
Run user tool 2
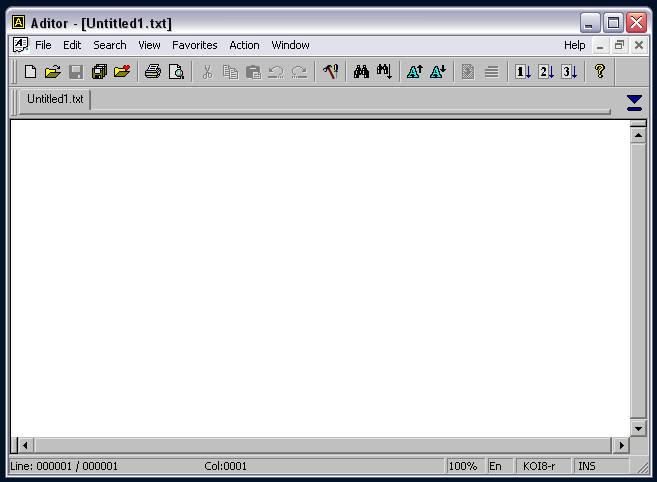click(546, 72)
